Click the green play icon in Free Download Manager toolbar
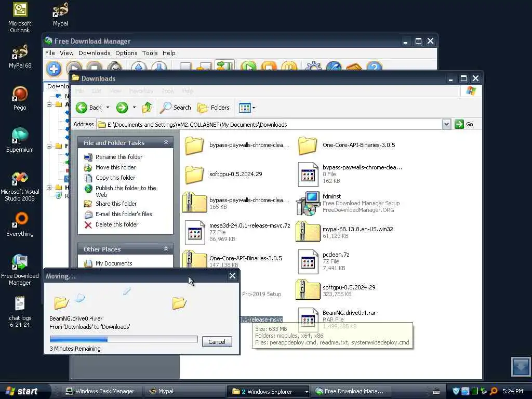 click(x=249, y=65)
